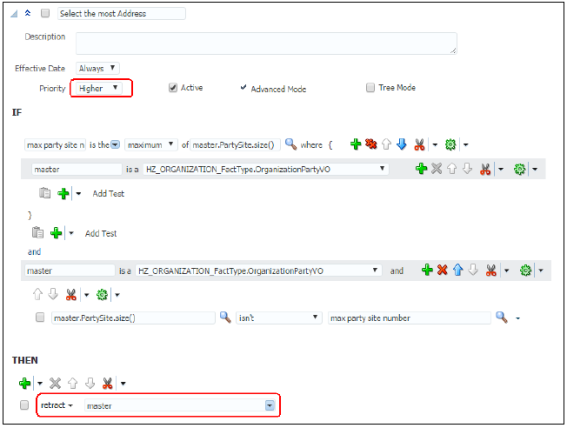Open the first HZ_ORGANIZATION_FactType.OrganizationPartyVO dropdown
Screen dimensions: 567x428
click(x=266, y=169)
